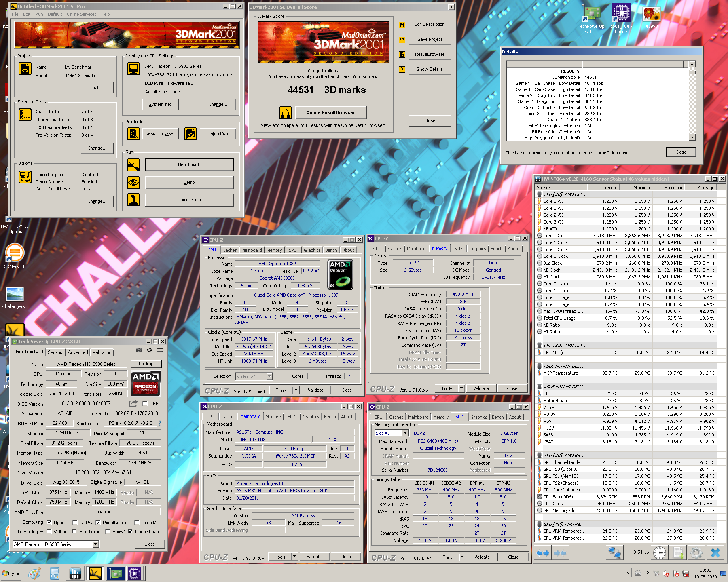Click the GPU-Z refresh icon
Image resolution: width=728 pixels, height=582 pixels.
[x=149, y=350]
